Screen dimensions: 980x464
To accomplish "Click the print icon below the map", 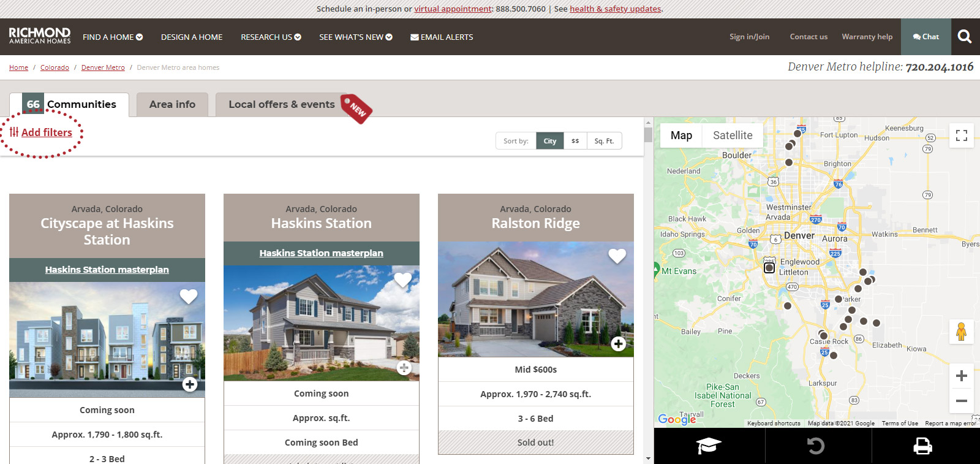I will click(x=923, y=446).
